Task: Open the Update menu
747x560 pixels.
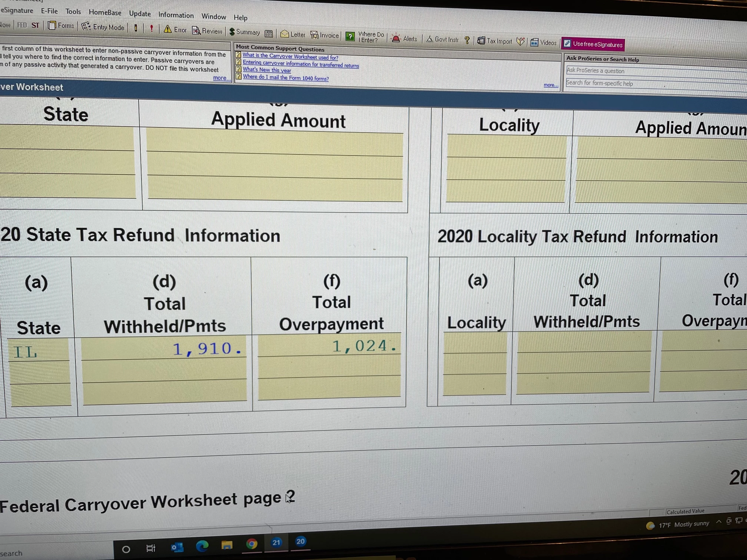Action: pyautogui.click(x=140, y=14)
